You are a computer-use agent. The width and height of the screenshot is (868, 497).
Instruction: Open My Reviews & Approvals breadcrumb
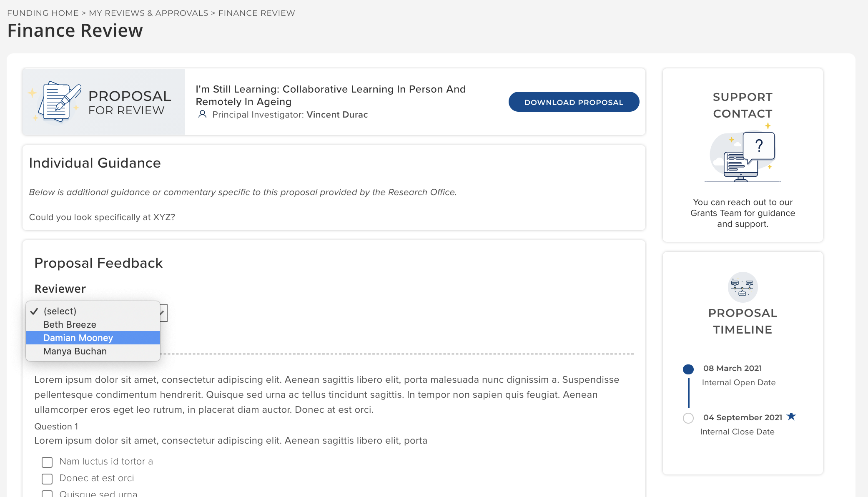click(x=148, y=13)
